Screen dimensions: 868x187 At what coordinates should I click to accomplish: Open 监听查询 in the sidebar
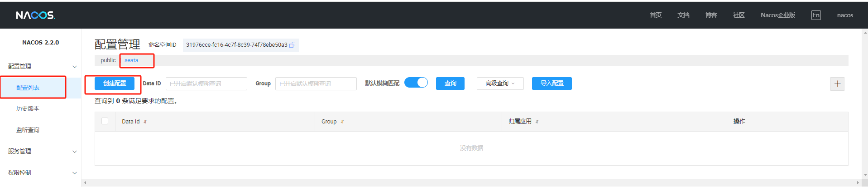28,130
